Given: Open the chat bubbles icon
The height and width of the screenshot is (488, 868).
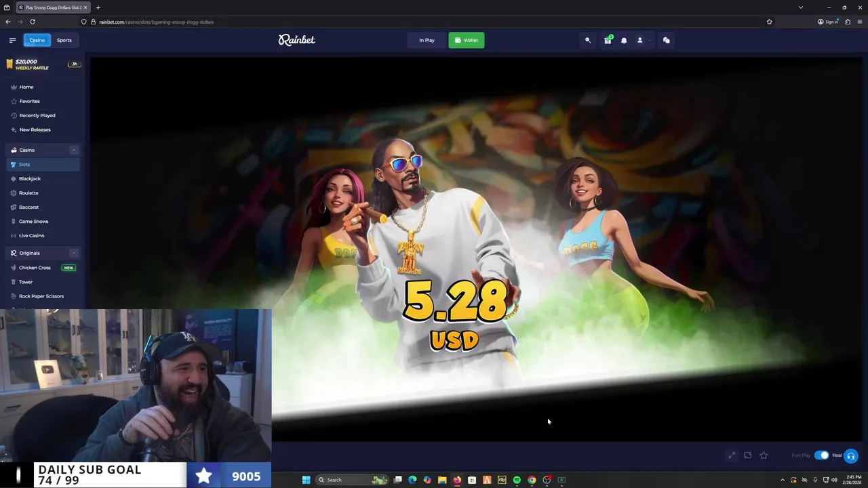Looking at the screenshot, I should click(x=666, y=40).
